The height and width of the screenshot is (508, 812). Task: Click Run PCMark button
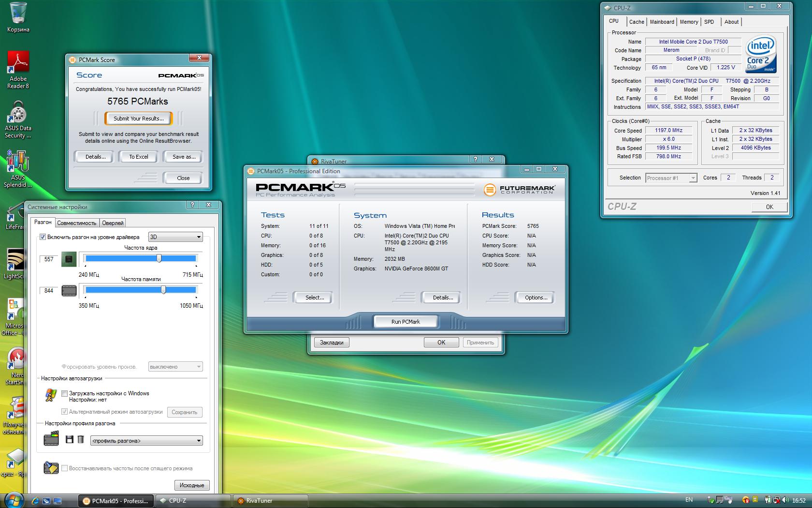click(x=406, y=322)
